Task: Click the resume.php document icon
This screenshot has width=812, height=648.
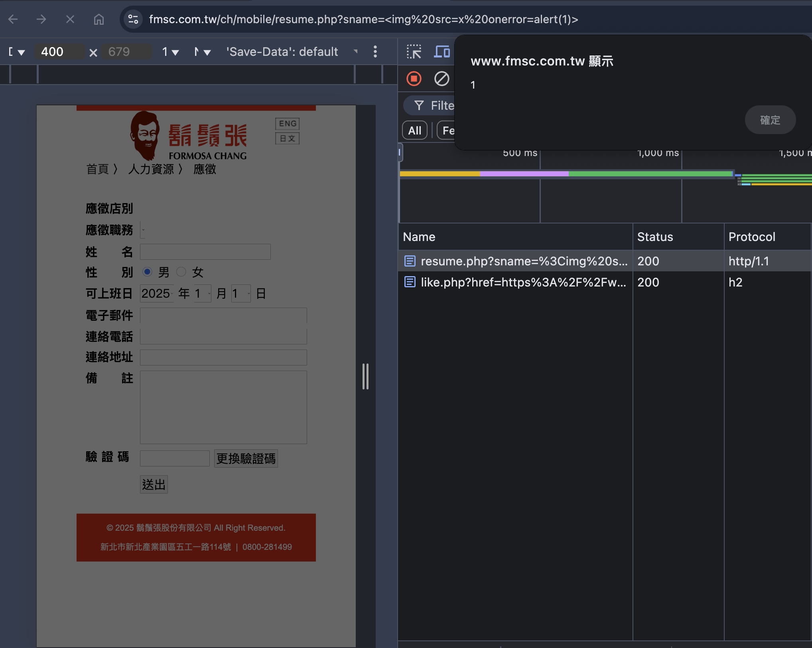Action: [410, 261]
